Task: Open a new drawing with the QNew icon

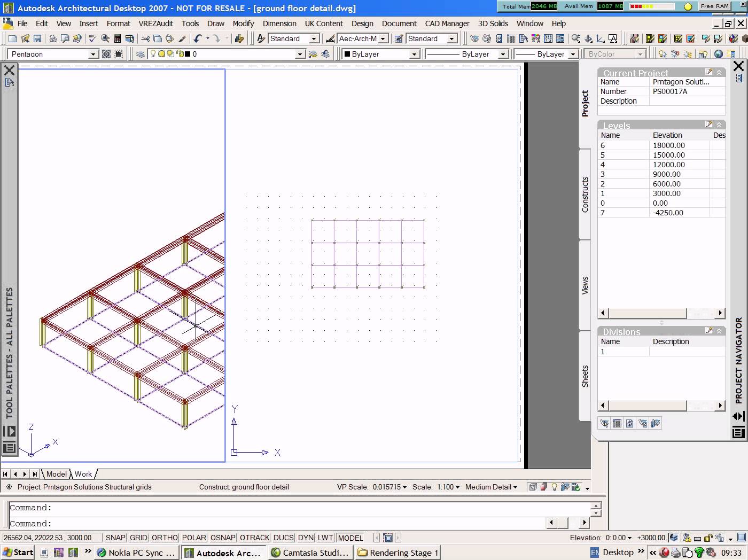Action: click(12, 38)
